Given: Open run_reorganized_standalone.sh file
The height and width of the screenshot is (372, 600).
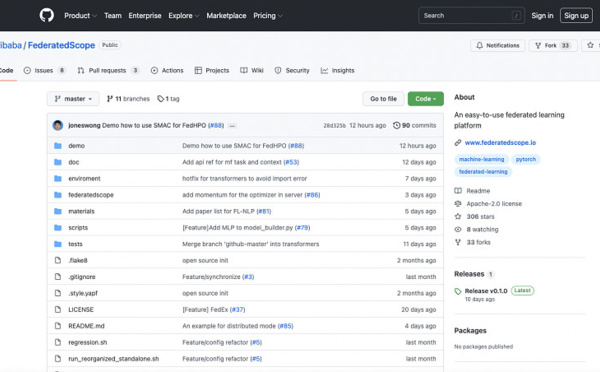Looking at the screenshot, I should tap(113, 359).
